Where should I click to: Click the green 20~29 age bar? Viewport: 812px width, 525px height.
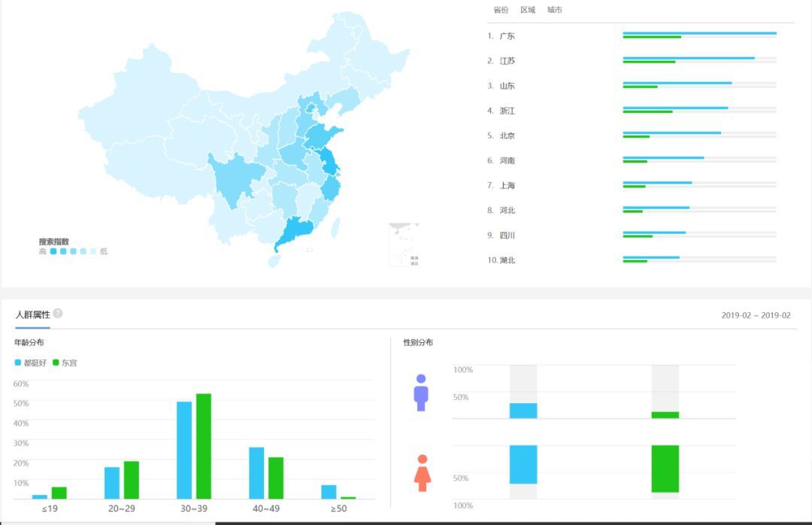[131, 480]
